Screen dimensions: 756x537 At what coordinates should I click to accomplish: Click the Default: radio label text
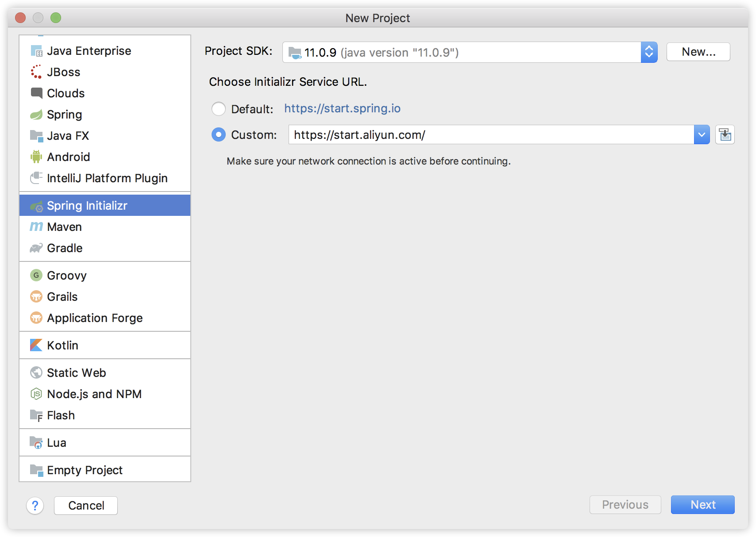pyautogui.click(x=252, y=109)
